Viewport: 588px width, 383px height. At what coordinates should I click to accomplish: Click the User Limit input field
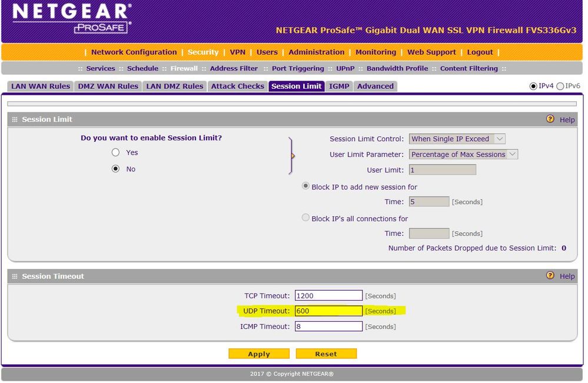tap(443, 170)
